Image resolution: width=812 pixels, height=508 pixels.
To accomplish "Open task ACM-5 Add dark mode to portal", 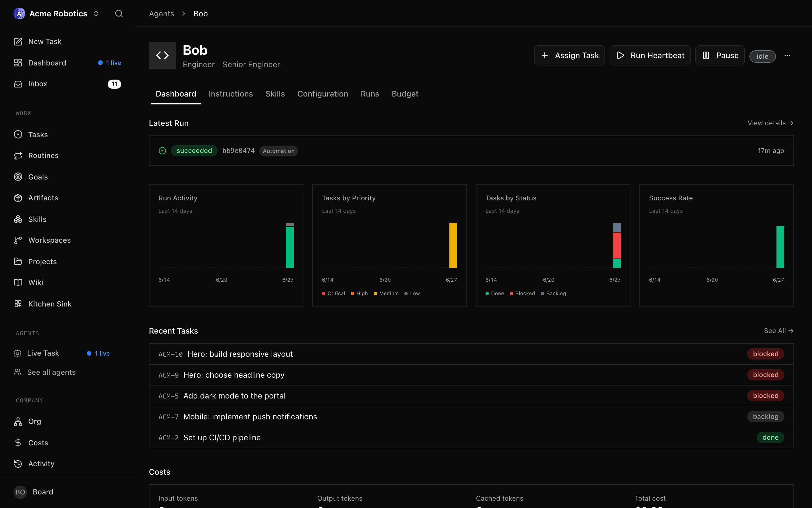I will pos(471,396).
